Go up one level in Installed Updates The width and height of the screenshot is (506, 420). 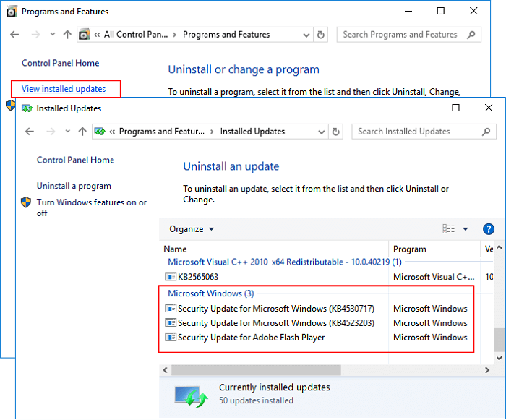82,132
